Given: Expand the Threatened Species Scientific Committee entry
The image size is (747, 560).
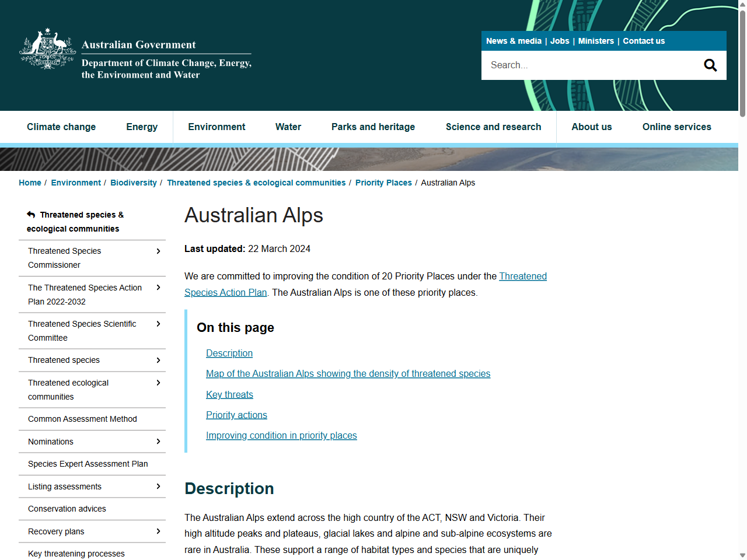Looking at the screenshot, I should pyautogui.click(x=158, y=324).
